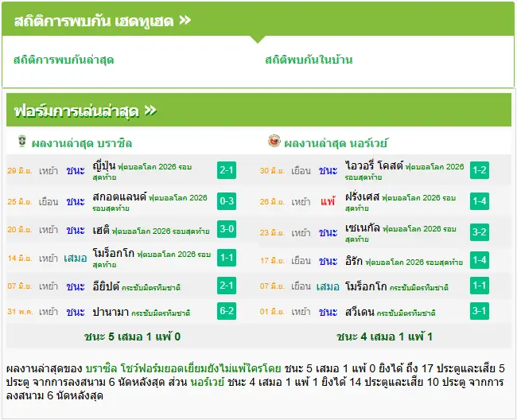Click opponent name สวีเดน

pos(360,312)
